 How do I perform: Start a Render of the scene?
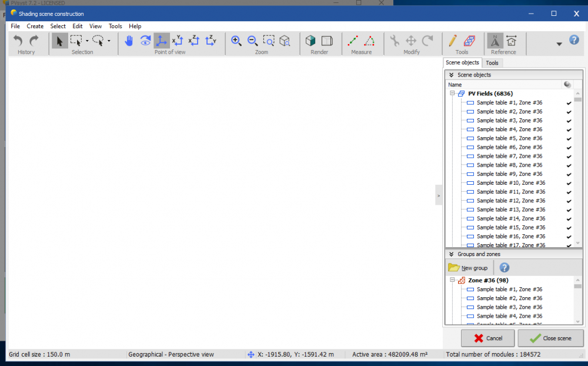tap(310, 41)
